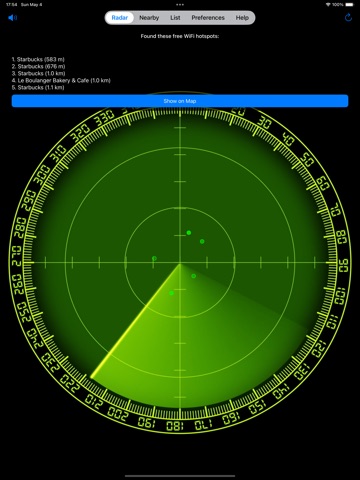Select Le Boulanger Bakery & Cafe entry

tap(61, 80)
